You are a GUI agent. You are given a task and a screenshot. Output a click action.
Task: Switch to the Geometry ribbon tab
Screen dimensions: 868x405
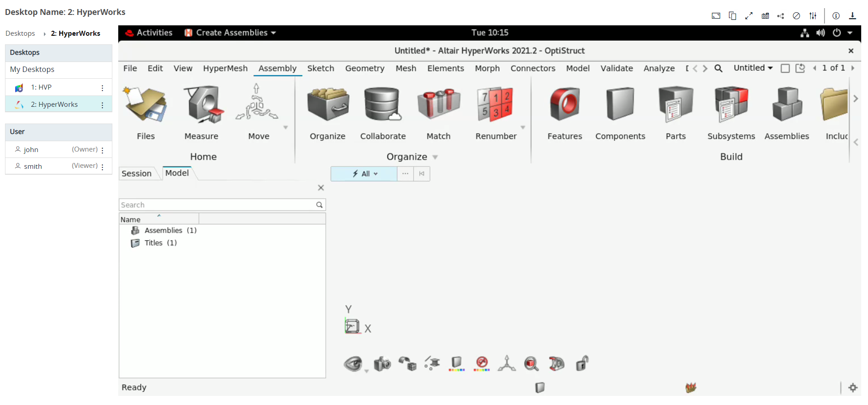pos(365,68)
